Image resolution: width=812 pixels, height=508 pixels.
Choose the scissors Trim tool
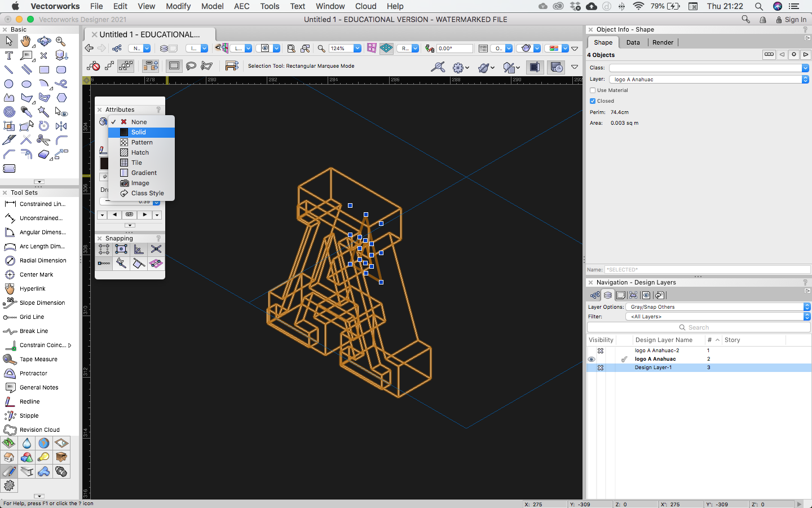tap(44, 140)
